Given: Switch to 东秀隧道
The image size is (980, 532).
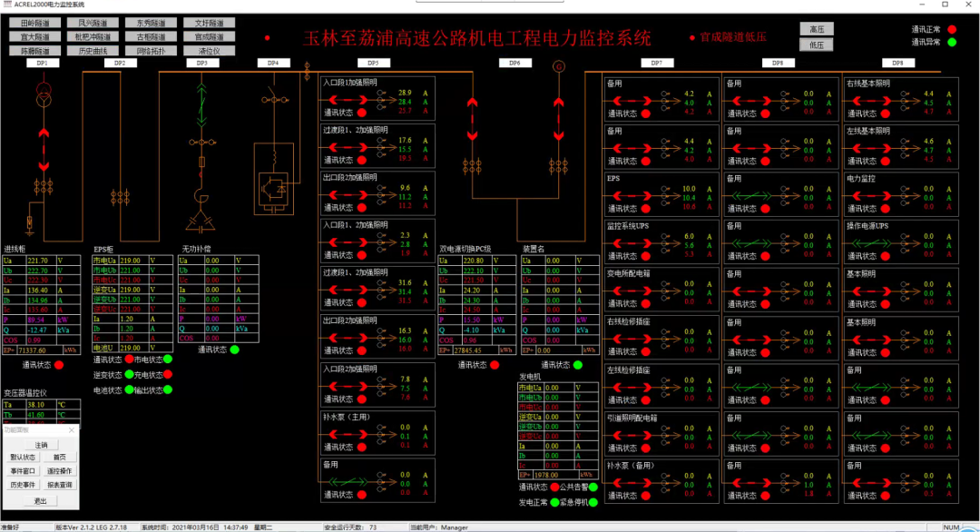Looking at the screenshot, I should 151,23.
